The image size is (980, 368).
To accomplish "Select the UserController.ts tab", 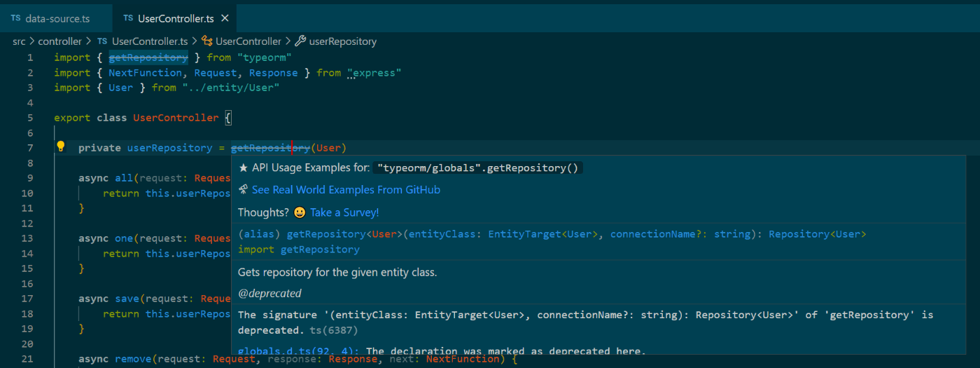I will tap(176, 18).
